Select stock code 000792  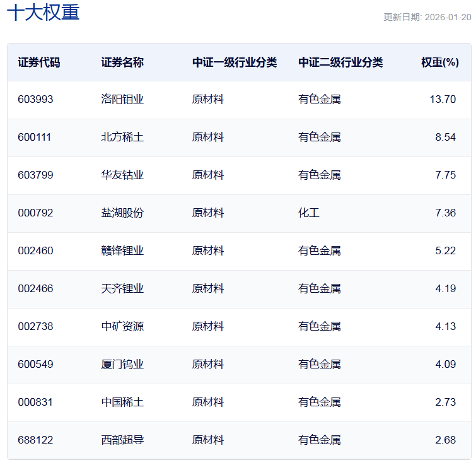[x=35, y=213]
